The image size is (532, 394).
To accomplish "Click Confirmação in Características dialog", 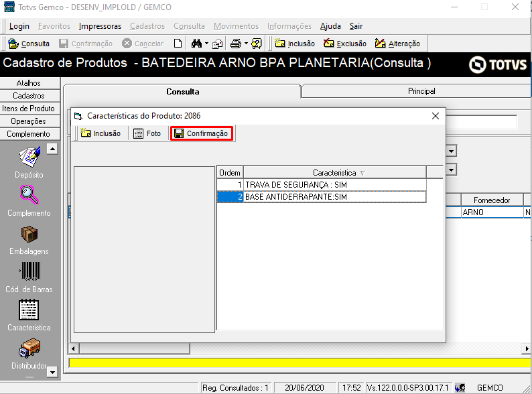I will (202, 133).
